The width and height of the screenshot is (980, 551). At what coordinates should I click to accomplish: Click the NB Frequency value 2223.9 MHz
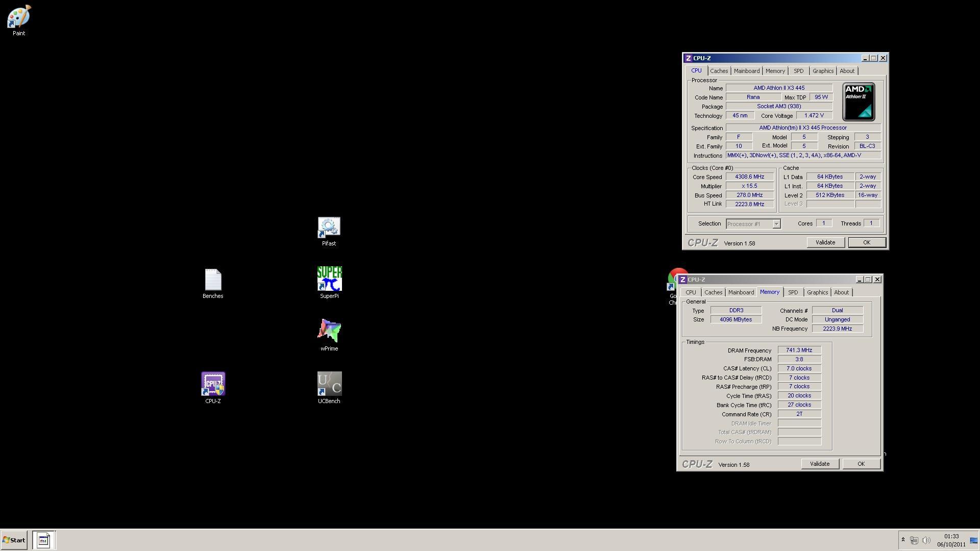click(837, 329)
